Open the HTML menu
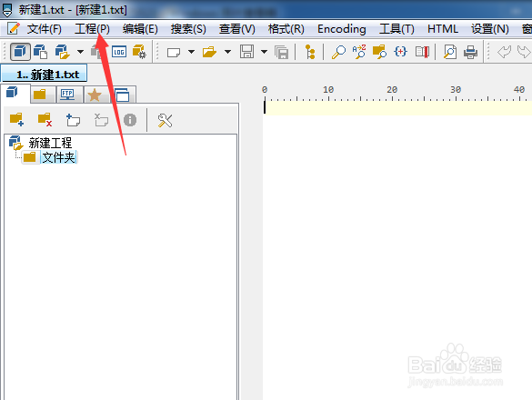Screen dimensions: 532x400 [443, 29]
